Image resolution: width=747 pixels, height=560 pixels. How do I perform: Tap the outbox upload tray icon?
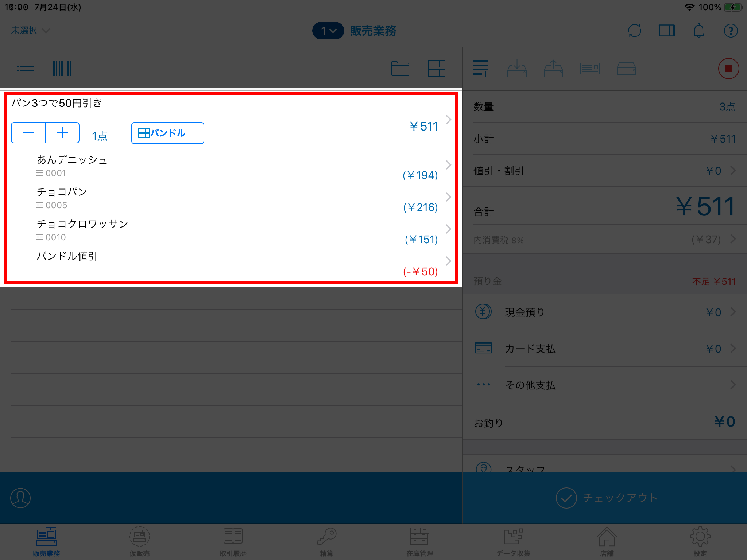click(x=553, y=69)
